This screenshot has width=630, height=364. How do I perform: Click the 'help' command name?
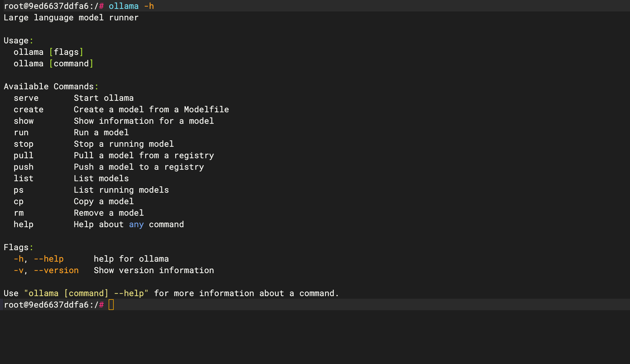tap(24, 224)
